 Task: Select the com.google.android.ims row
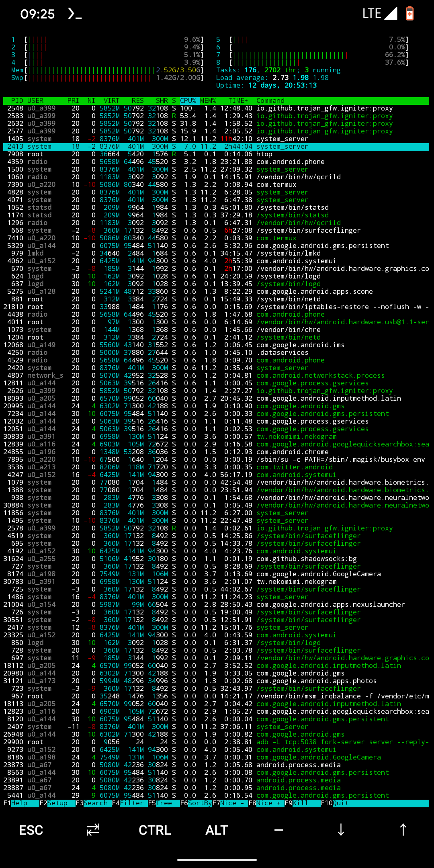[216, 345]
